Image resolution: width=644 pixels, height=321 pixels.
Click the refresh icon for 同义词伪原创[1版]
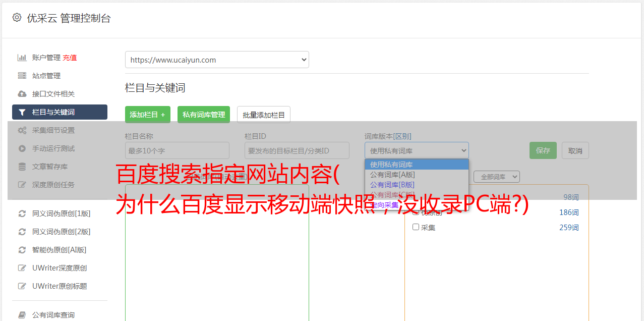tap(22, 213)
